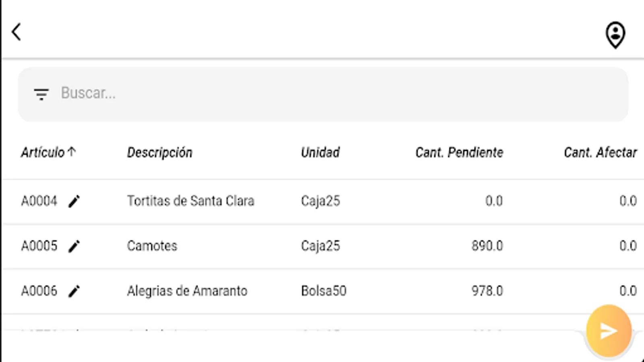Sort by Cant. Pendiente column header
The height and width of the screenshot is (362, 644).
[459, 152]
